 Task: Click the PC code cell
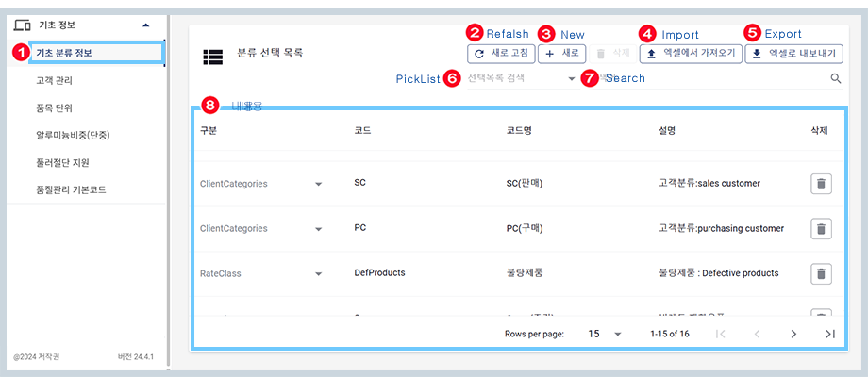[359, 227]
